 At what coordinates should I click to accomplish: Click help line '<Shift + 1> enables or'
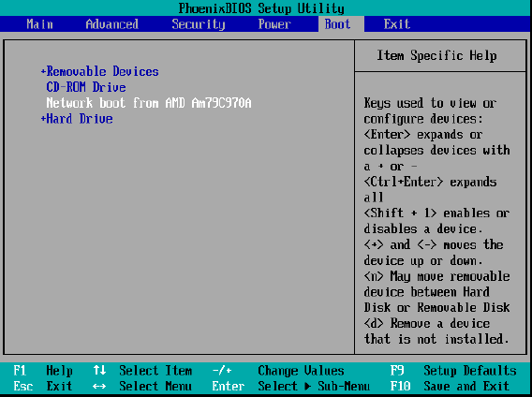pos(436,213)
